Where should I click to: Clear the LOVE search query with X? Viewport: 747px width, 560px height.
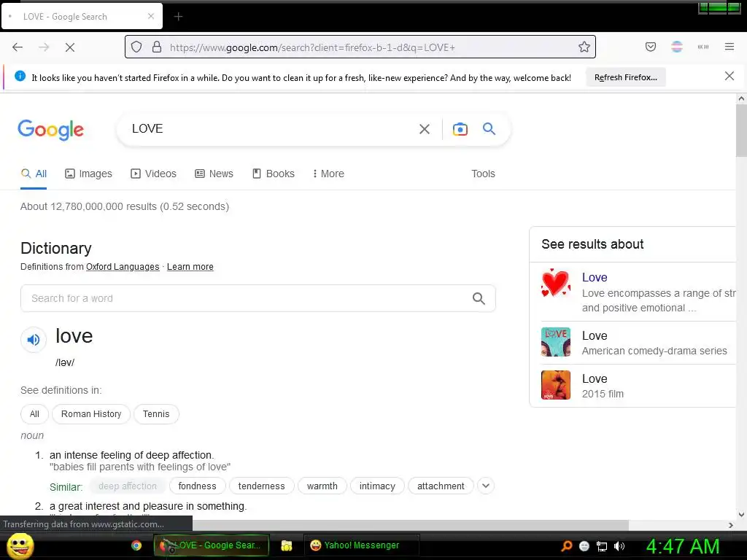tap(425, 129)
